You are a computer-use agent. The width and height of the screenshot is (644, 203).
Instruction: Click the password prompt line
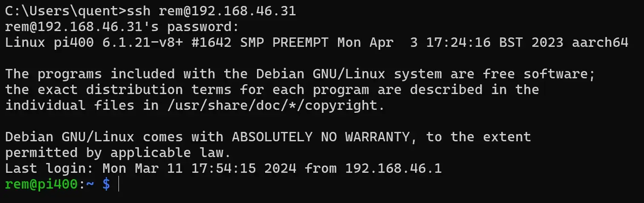[122, 27]
